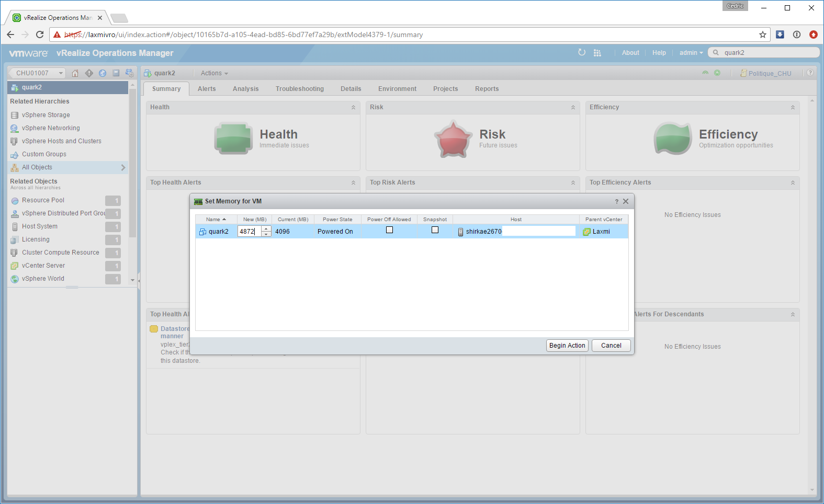824x504 pixels.
Task: Switch to the Troubleshooting tab
Action: point(300,89)
